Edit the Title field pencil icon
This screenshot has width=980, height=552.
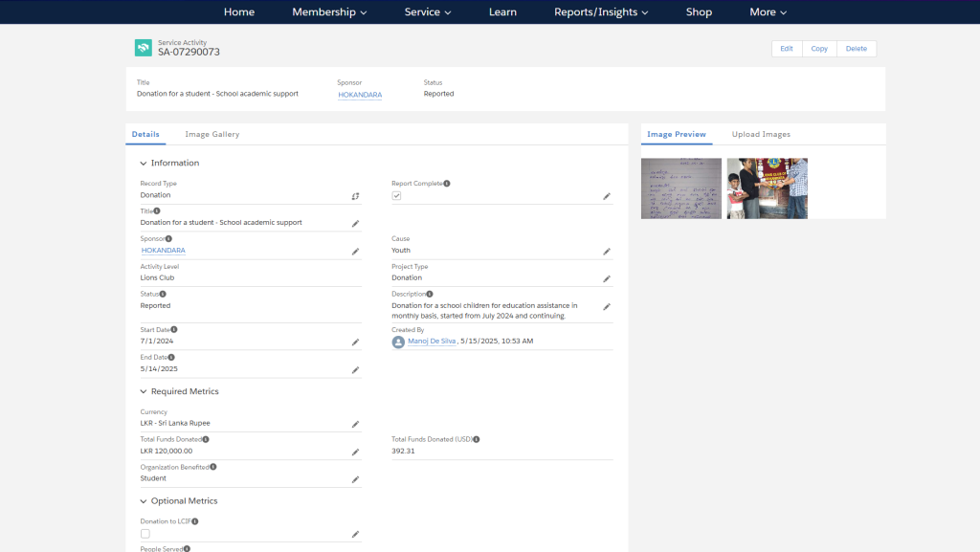[x=355, y=224]
